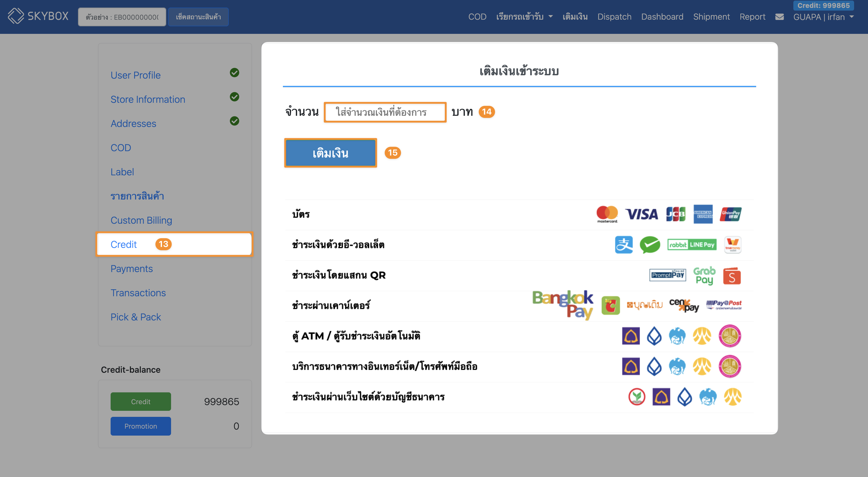Click the Rabbit LINE Pay logo
868x477 pixels.
(692, 245)
